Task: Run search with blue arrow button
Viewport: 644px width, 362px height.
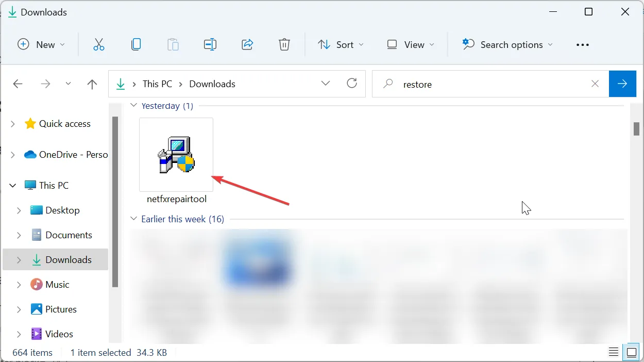Action: pyautogui.click(x=622, y=84)
